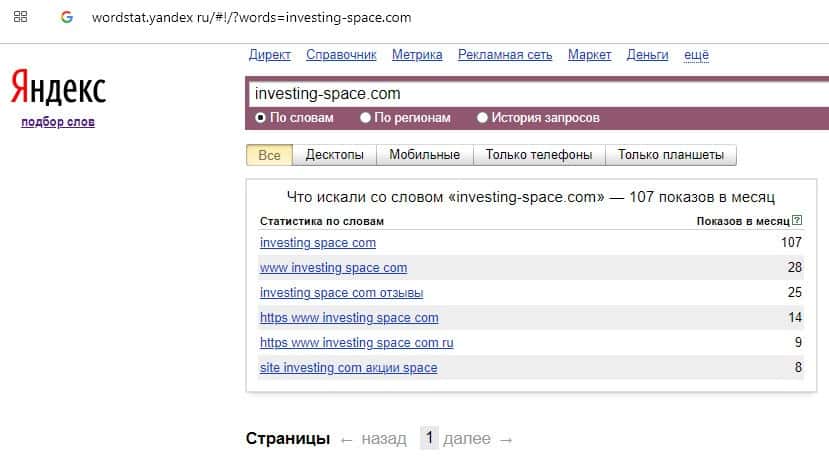829x471 pixels.
Task: Click the investing space com отзывы link
Action: click(x=341, y=293)
